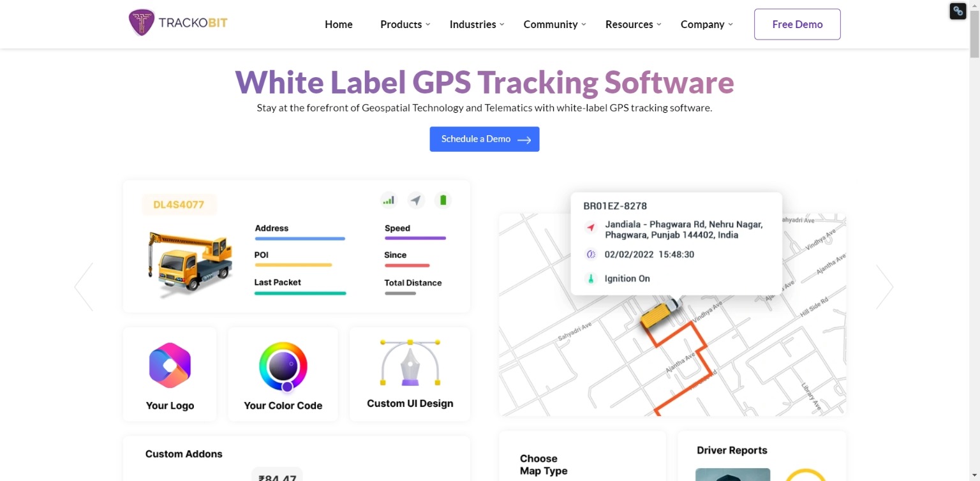Click the Free Demo button
Image resolution: width=980 pixels, height=481 pixels.
[798, 24]
